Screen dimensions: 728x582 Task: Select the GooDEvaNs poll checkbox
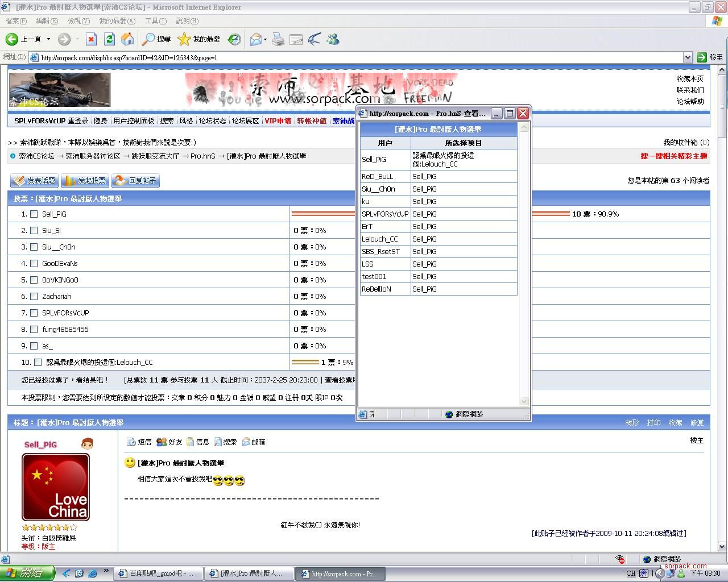click(34, 264)
